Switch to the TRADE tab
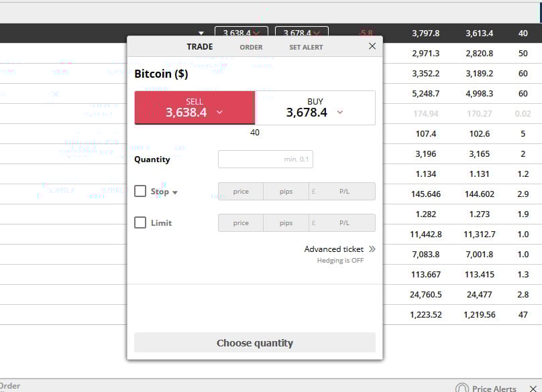The height and width of the screenshot is (392, 542). click(200, 47)
